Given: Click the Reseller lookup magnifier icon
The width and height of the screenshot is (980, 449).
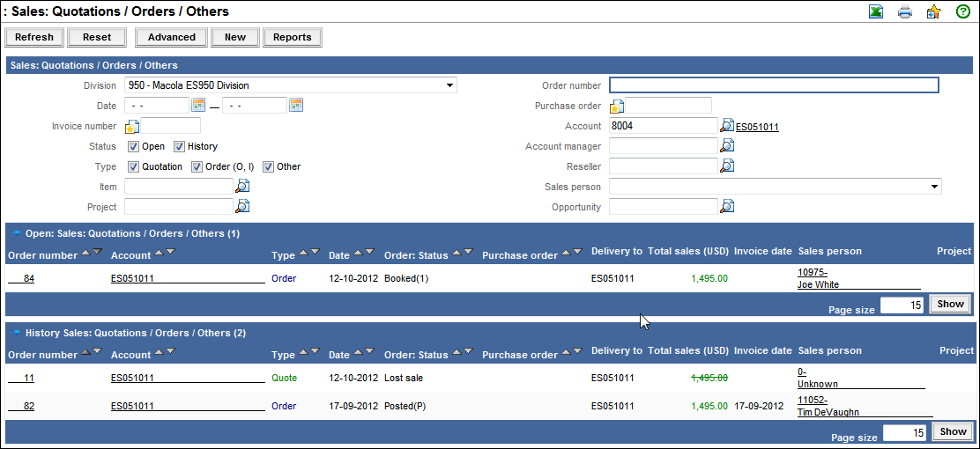Looking at the screenshot, I should [727, 166].
